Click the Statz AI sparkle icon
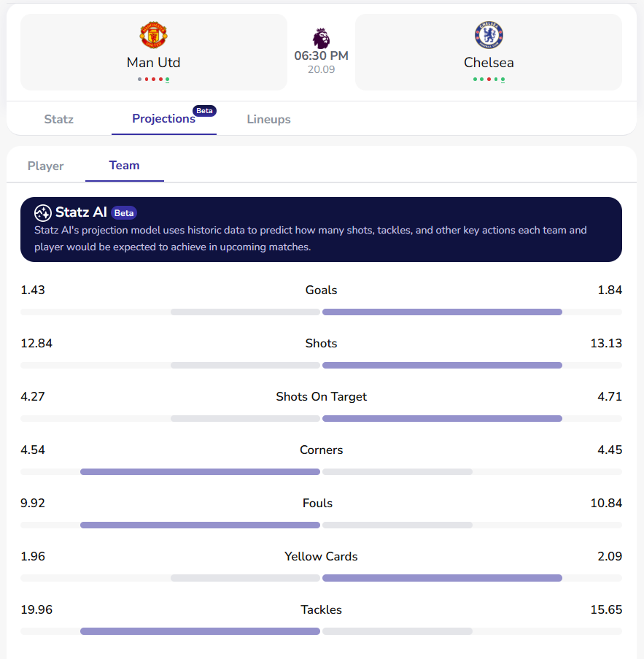 pos(42,212)
